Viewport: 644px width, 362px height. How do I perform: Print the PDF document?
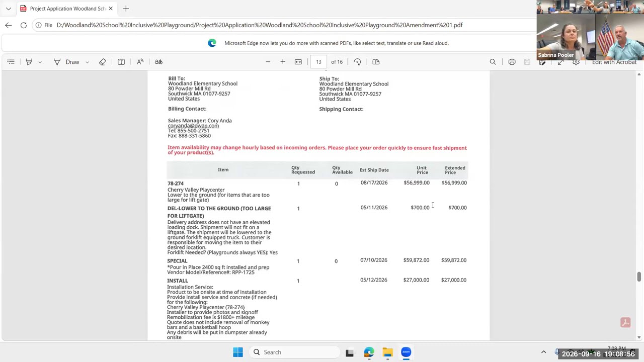[512, 62]
